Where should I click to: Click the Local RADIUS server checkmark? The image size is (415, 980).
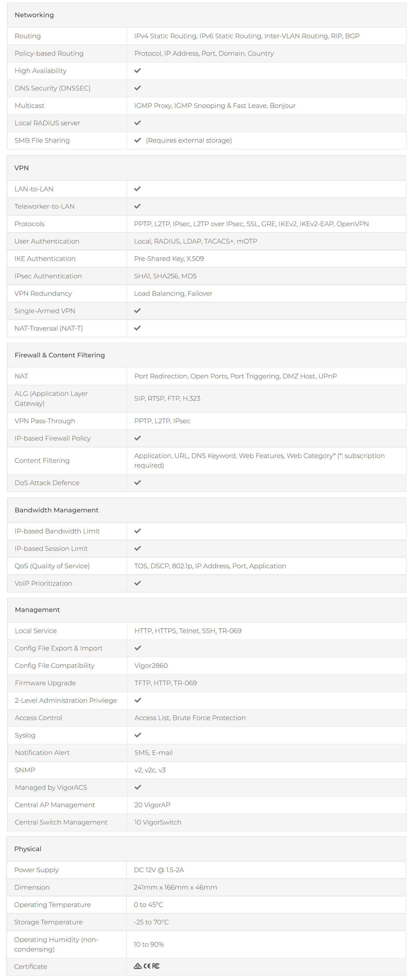(138, 123)
